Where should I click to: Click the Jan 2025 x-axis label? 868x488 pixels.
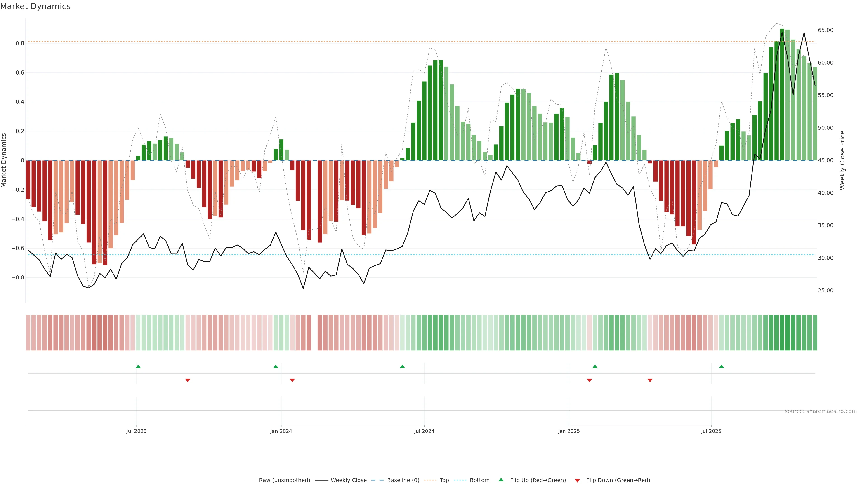pos(569,431)
